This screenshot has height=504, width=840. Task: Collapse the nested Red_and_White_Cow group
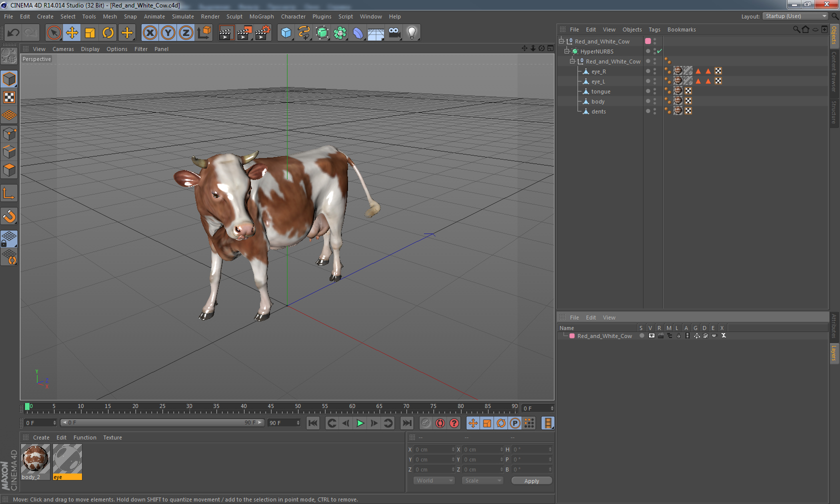[572, 61]
